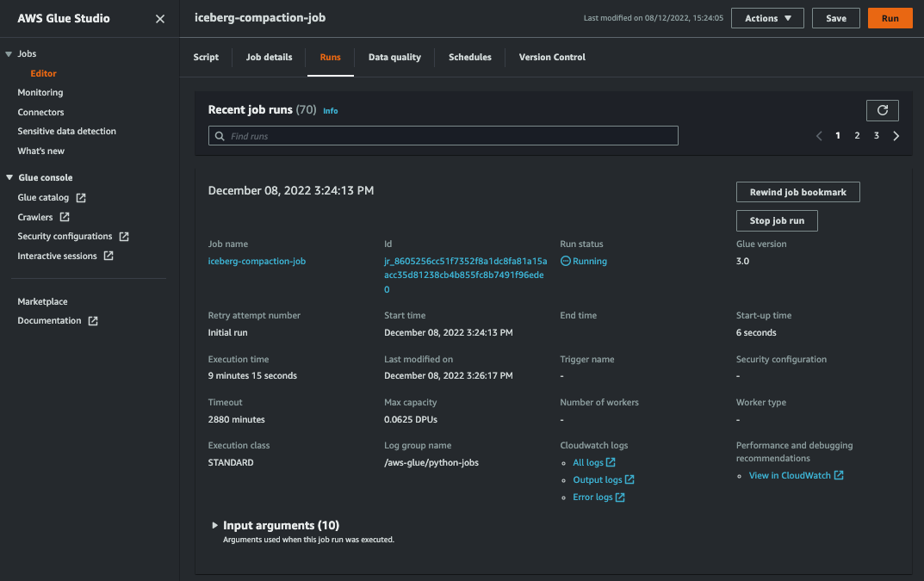This screenshot has width=924, height=581.
Task: Go to page 3 of job runs
Action: [x=877, y=136]
